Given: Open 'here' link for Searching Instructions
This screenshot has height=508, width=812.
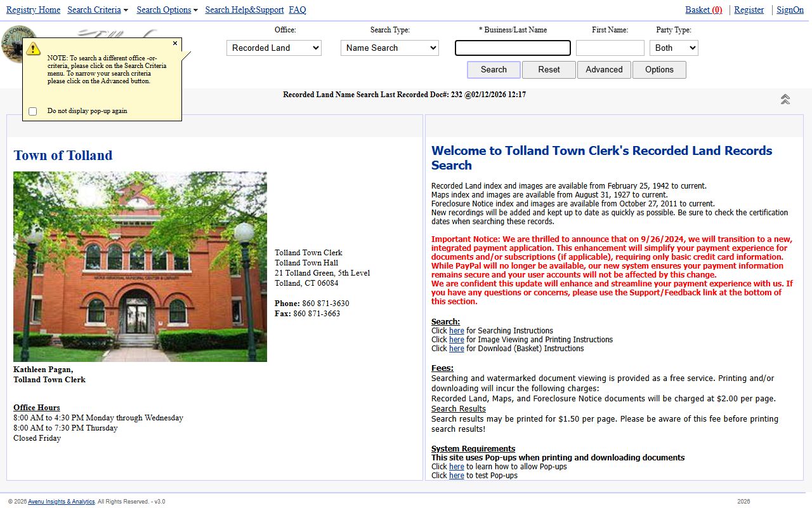Looking at the screenshot, I should pos(457,331).
